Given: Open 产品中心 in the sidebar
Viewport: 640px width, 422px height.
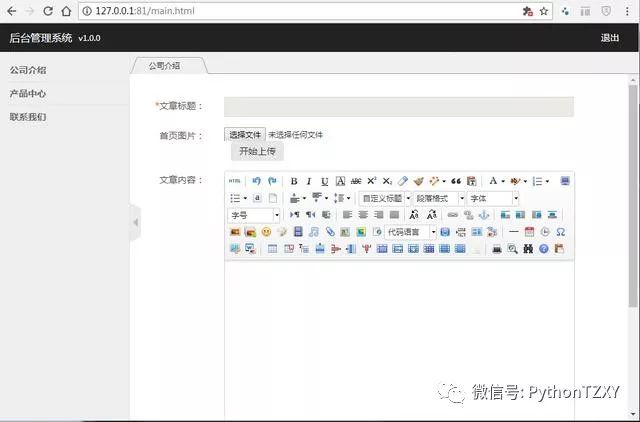Looking at the screenshot, I should [28, 93].
